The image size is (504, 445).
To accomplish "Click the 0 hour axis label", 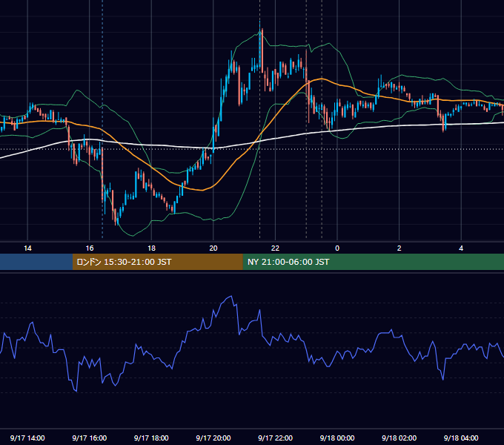I will point(337,248).
